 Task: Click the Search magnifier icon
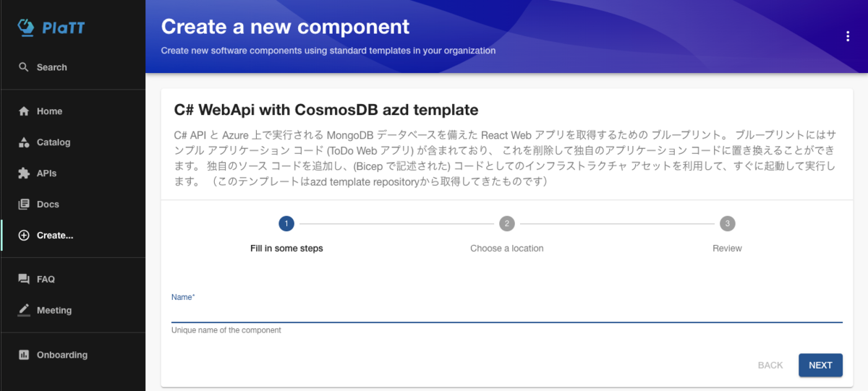click(x=24, y=67)
